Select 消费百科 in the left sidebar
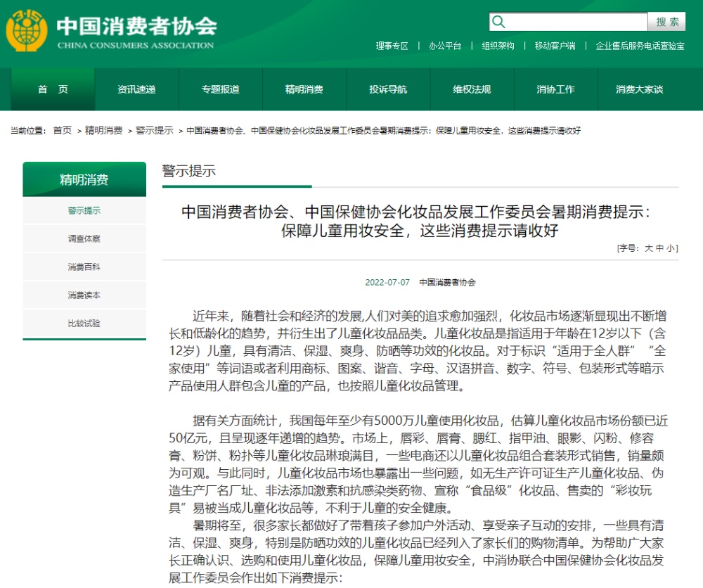Viewport: 703px width, 588px height. click(84, 267)
